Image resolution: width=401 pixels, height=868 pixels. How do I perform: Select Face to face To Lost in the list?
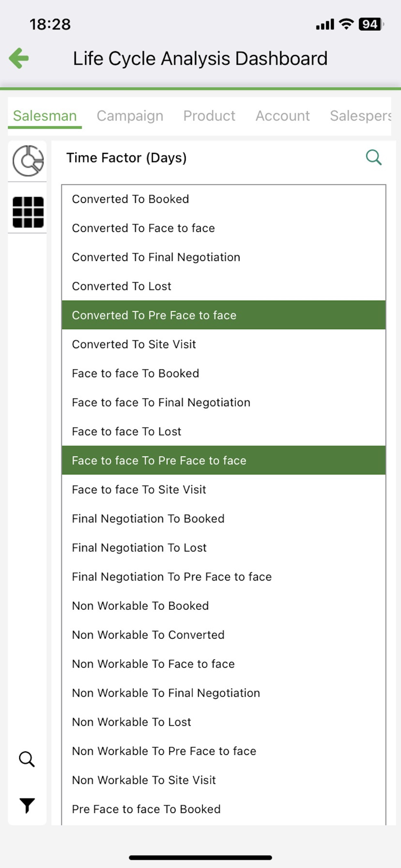[x=223, y=431]
